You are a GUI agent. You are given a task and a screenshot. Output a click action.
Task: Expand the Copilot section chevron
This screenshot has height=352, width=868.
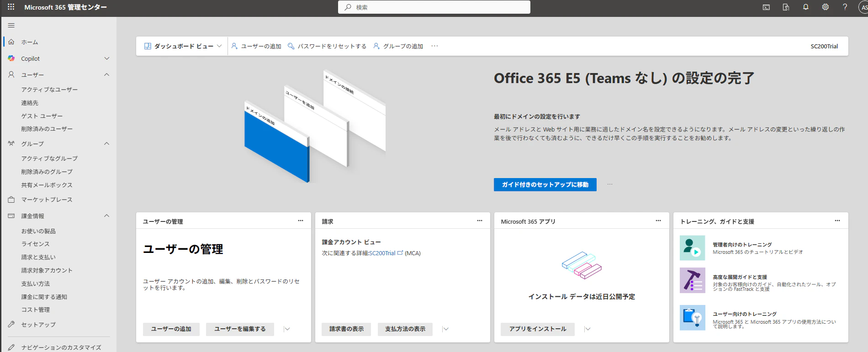click(107, 58)
